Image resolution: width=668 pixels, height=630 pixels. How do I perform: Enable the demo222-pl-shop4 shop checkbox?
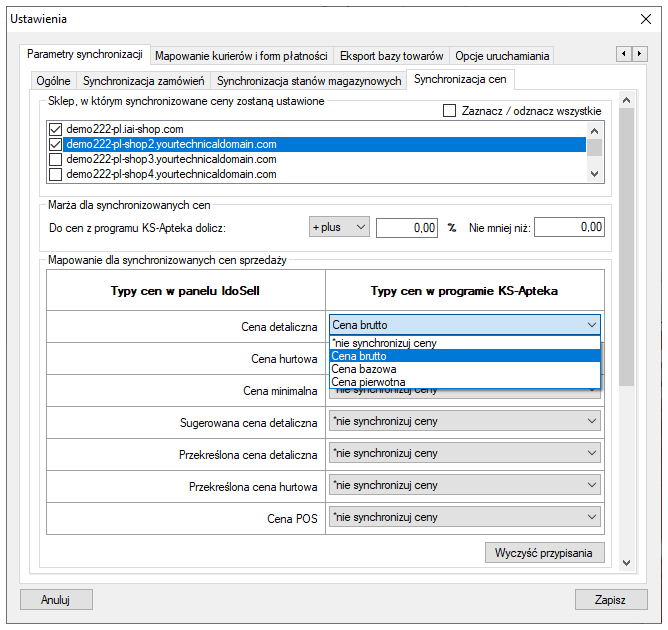click(x=56, y=174)
